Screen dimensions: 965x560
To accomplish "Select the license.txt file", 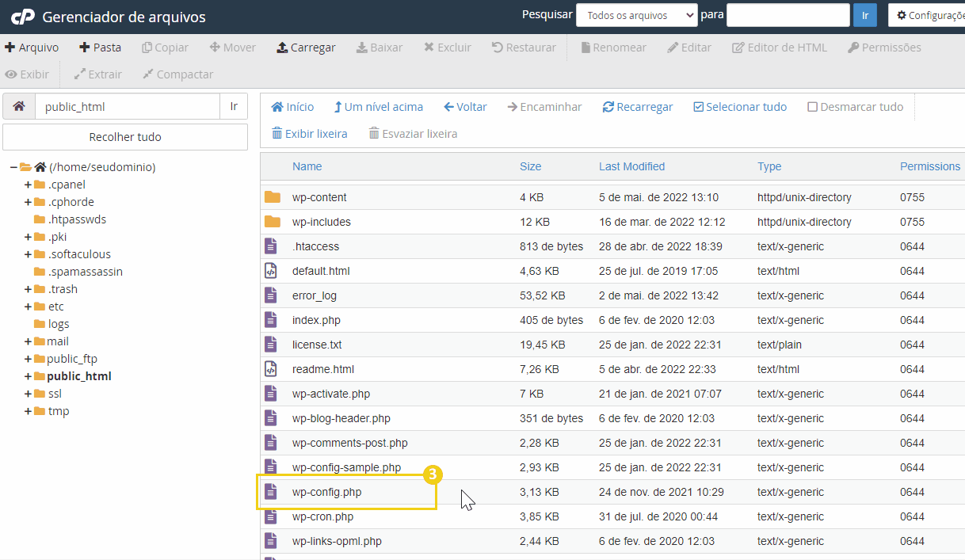I will pos(317,345).
